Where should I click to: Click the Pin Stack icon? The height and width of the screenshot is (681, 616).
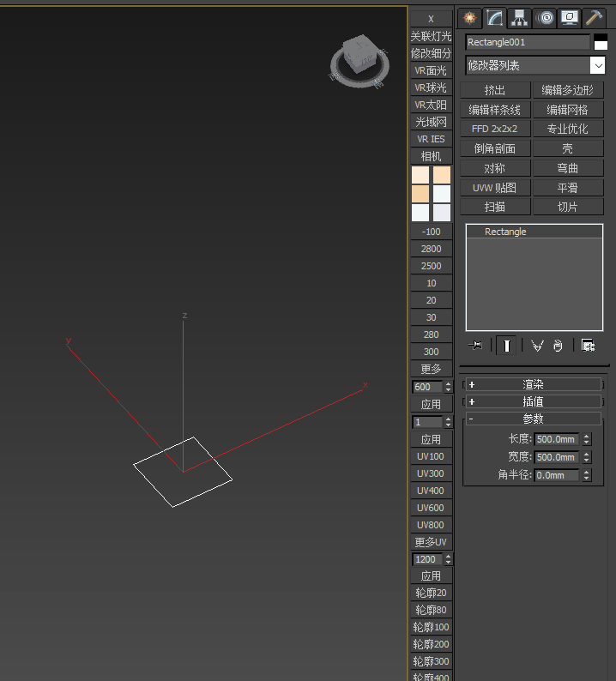pos(475,346)
